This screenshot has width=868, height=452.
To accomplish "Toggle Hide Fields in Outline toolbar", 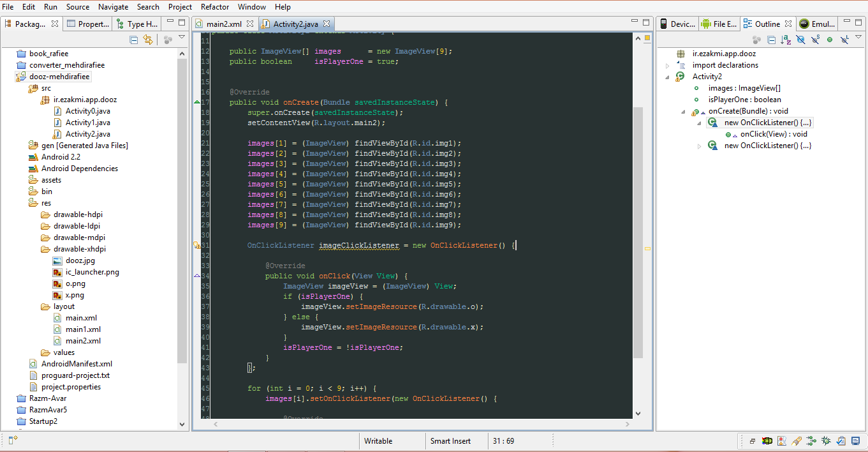I will tap(800, 40).
